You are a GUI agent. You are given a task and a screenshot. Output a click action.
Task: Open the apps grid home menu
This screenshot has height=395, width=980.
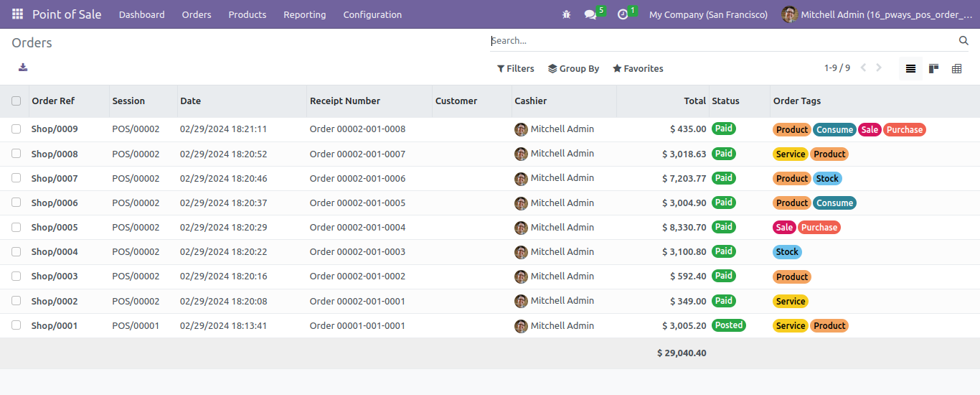pos(17,14)
